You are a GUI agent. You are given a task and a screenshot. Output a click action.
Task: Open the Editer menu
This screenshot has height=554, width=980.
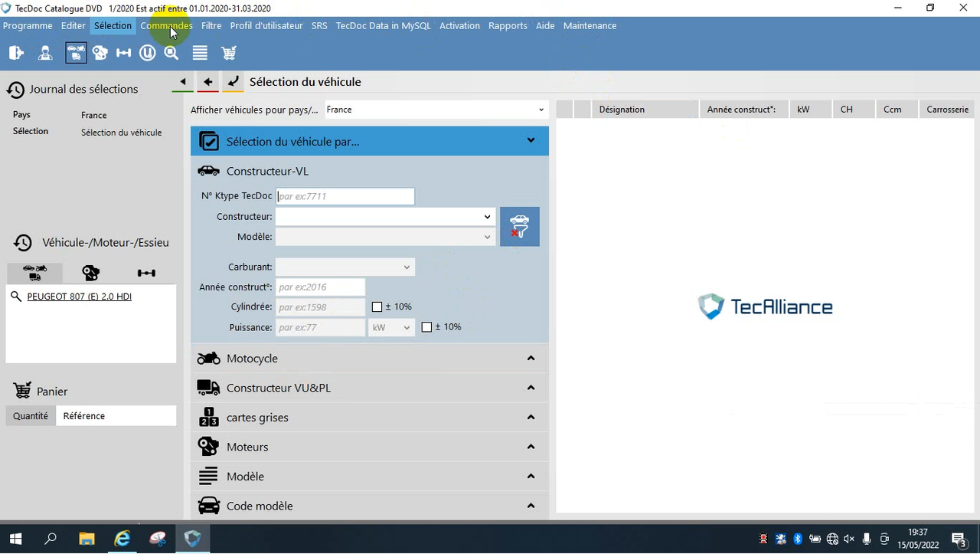pyautogui.click(x=73, y=25)
